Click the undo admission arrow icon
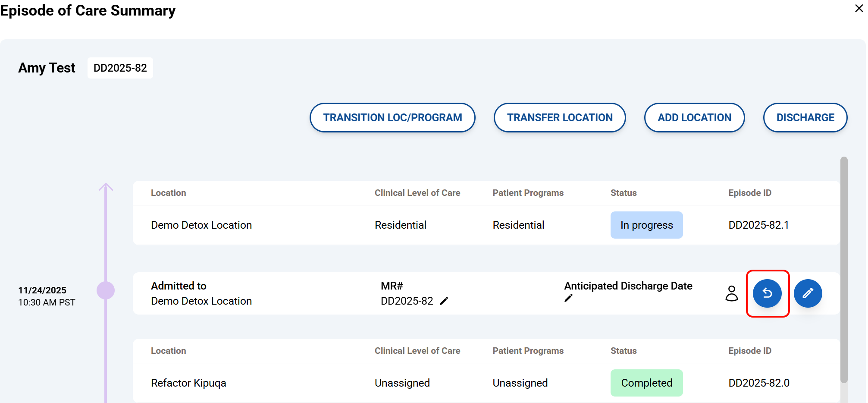868x403 pixels. [x=767, y=293]
